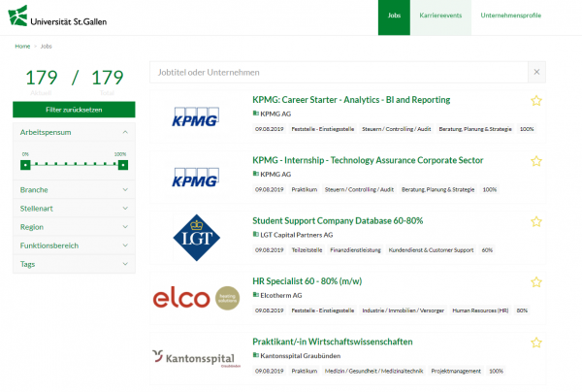Viewport: 582px width, 392px height.
Task: Star the Praktikant/-in Wirtschaftswissenschaften job
Action: coord(536,343)
